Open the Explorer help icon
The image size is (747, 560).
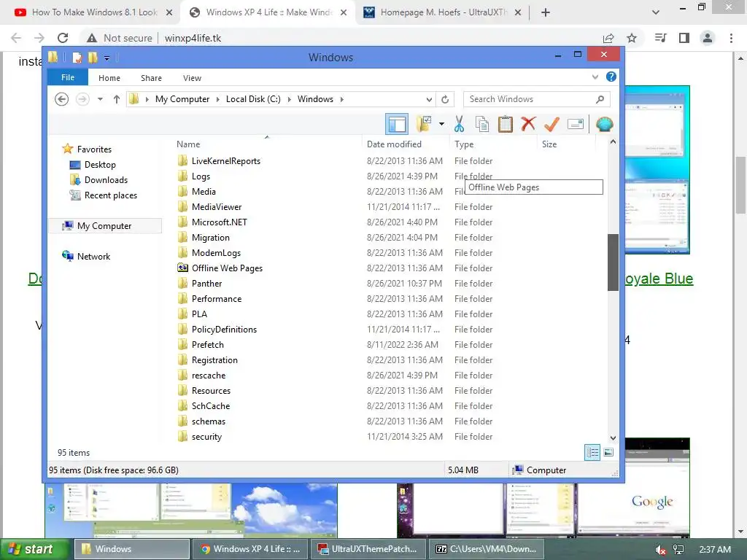(x=611, y=77)
